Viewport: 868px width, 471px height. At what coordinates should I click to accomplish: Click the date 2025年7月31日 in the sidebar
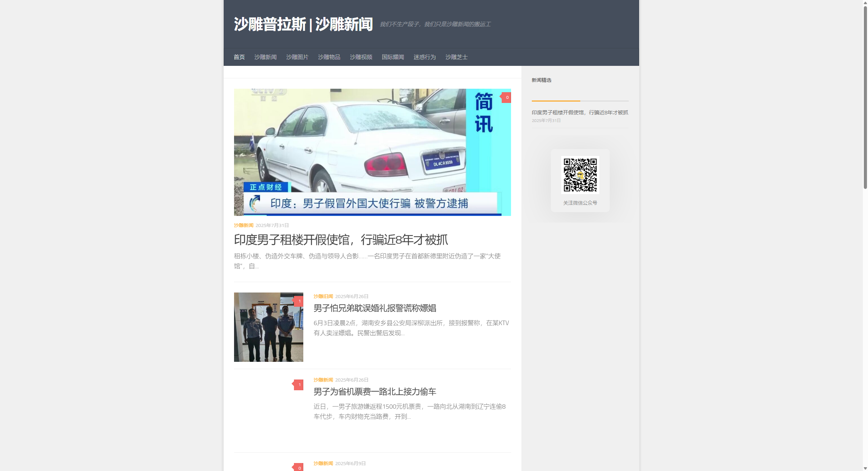546,121
